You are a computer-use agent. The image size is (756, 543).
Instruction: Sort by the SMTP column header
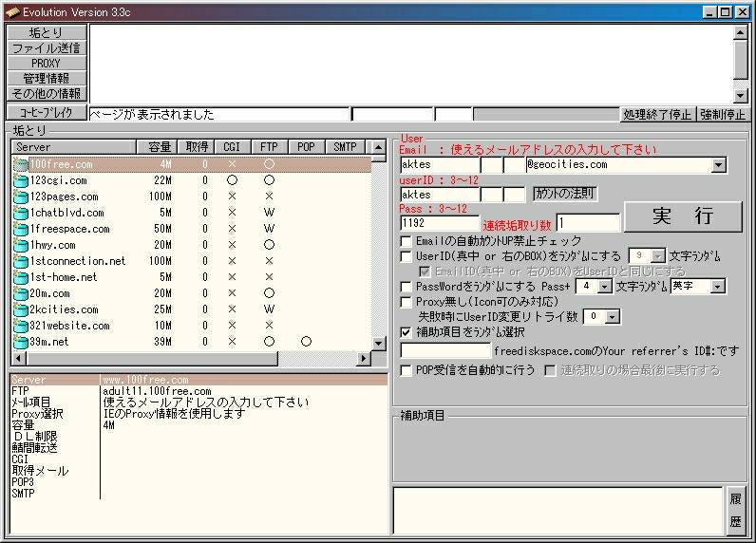[x=345, y=147]
